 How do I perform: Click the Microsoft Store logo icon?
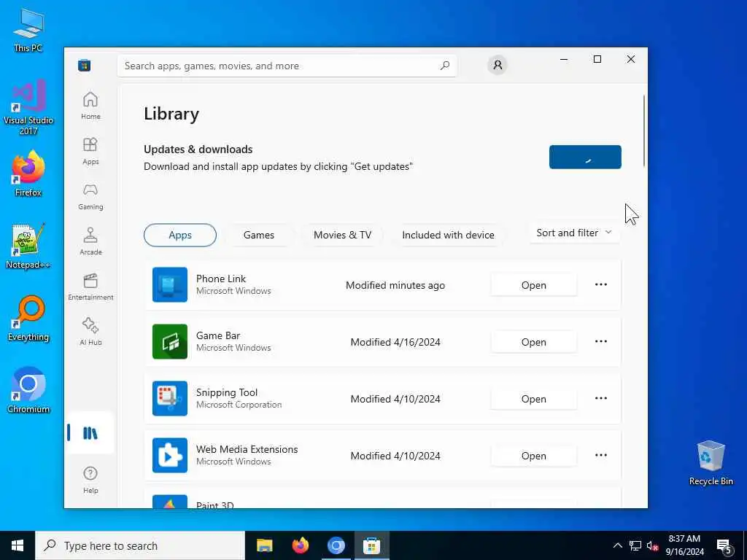(x=85, y=65)
